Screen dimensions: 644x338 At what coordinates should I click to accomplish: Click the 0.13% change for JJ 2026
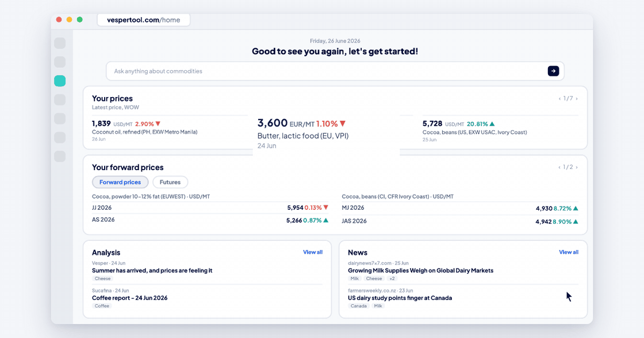(316, 208)
